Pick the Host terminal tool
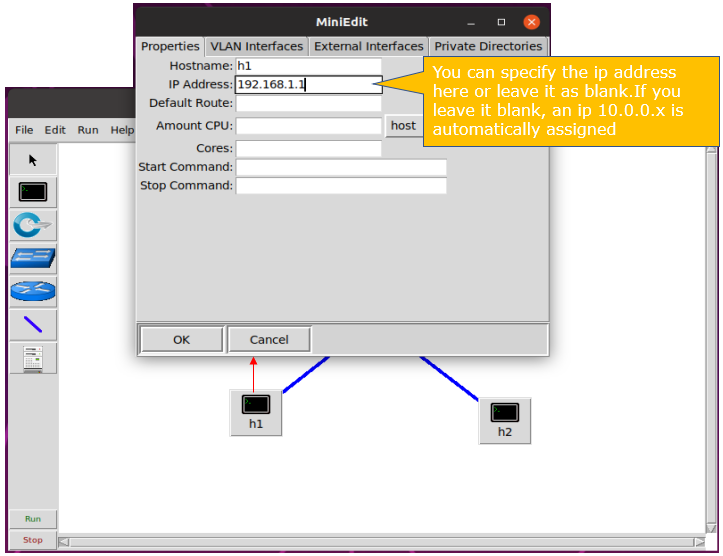The height and width of the screenshot is (556, 723). click(x=33, y=192)
